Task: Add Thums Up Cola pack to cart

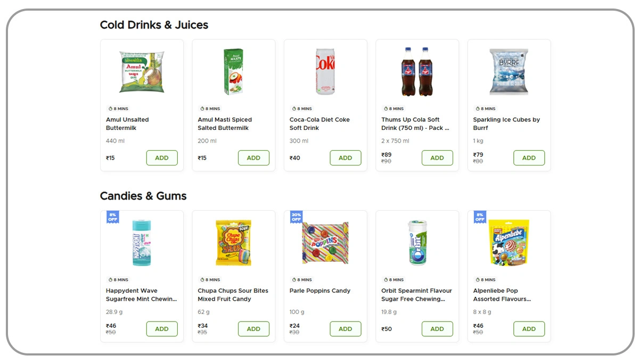Action: point(437,158)
